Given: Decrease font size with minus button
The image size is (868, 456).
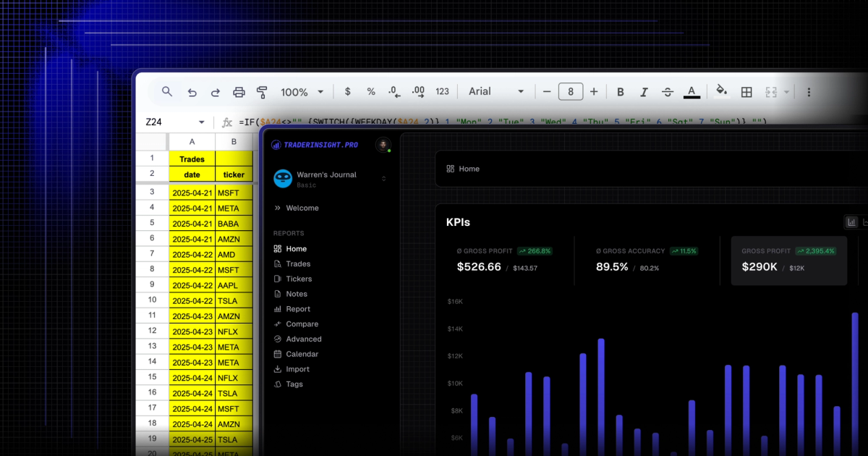Looking at the screenshot, I should coord(547,92).
